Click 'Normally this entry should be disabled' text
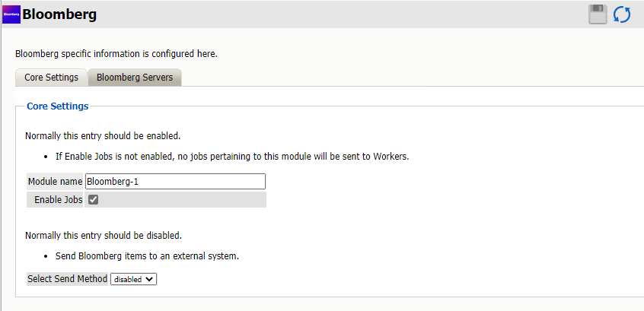The image size is (644, 311). [x=103, y=235]
